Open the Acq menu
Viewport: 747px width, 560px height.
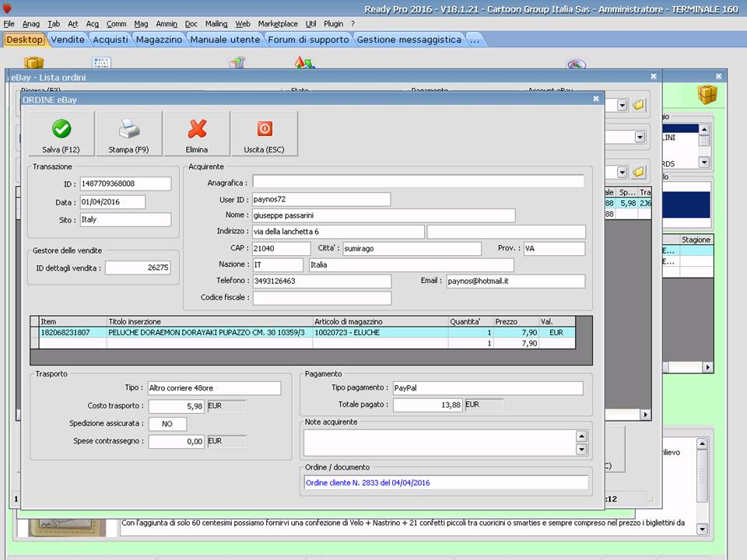[x=93, y=24]
